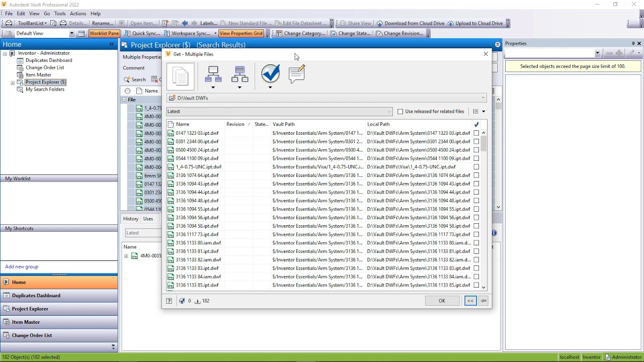The height and width of the screenshot is (362, 644).
Task: Open dropdown arrow under Check Out icon
Action: [270, 87]
